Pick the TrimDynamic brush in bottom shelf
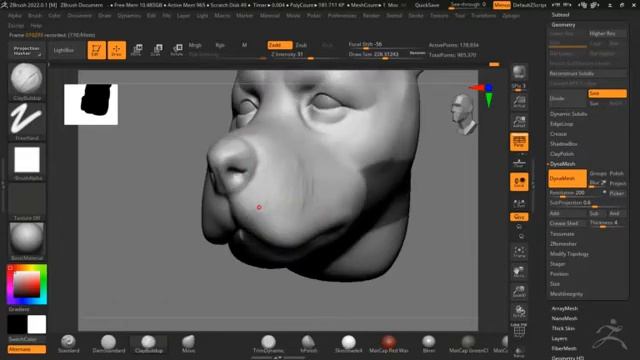The width and height of the screenshot is (640, 360). (268, 344)
